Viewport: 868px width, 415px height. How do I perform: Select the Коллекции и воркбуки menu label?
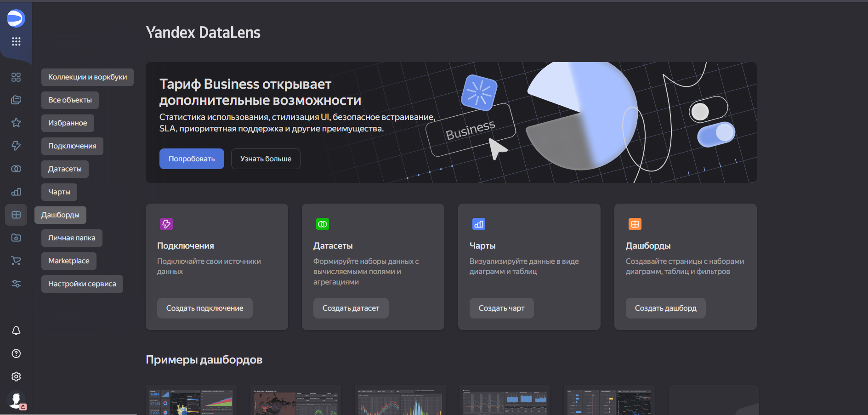pyautogui.click(x=87, y=77)
